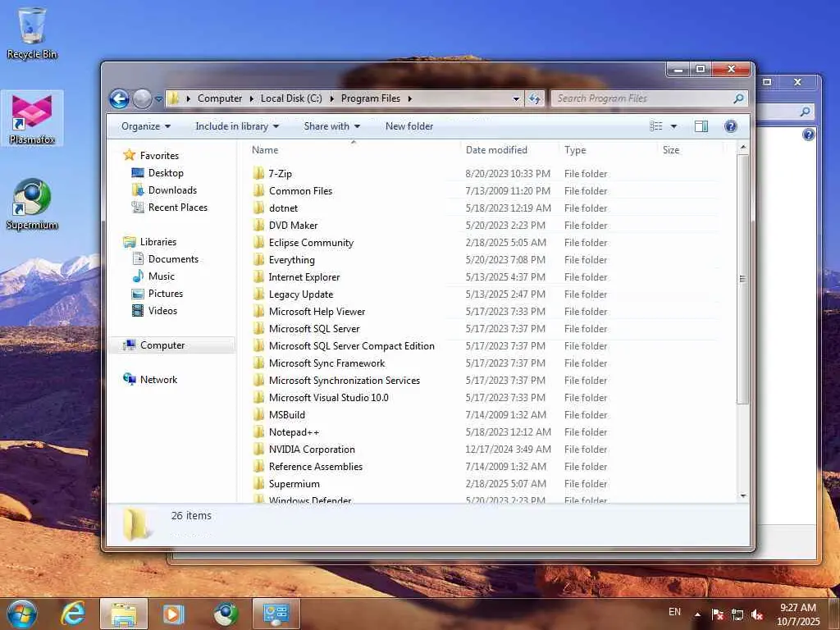Image resolution: width=840 pixels, height=630 pixels.
Task: Open Windows Media Player from the taskbar
Action: (x=174, y=614)
